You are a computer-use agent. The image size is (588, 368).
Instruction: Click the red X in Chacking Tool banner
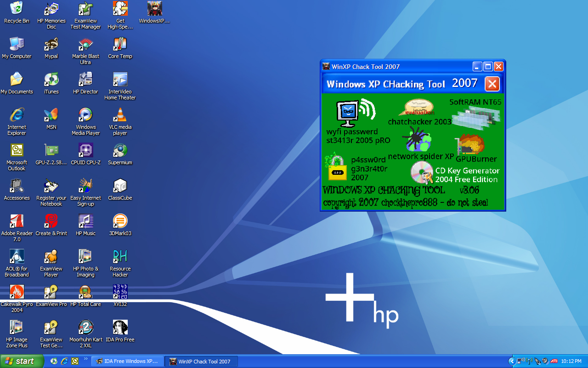(492, 84)
